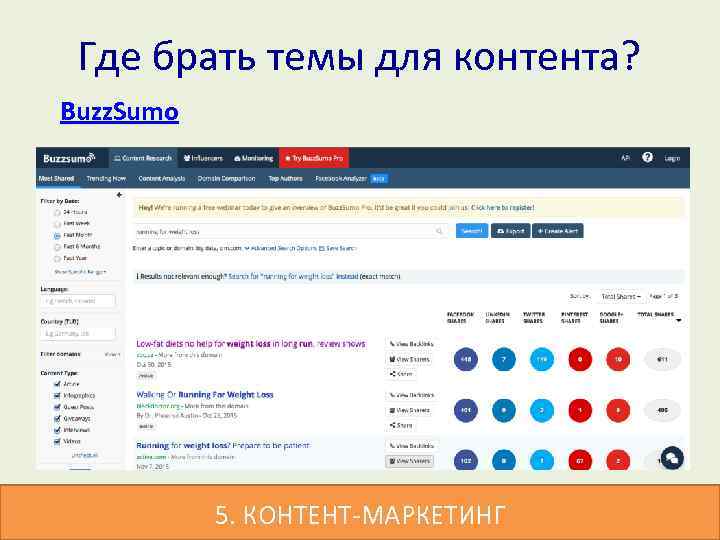Click Google+ shares circle for Low-fat diets
The width and height of the screenshot is (720, 540).
coord(618,359)
